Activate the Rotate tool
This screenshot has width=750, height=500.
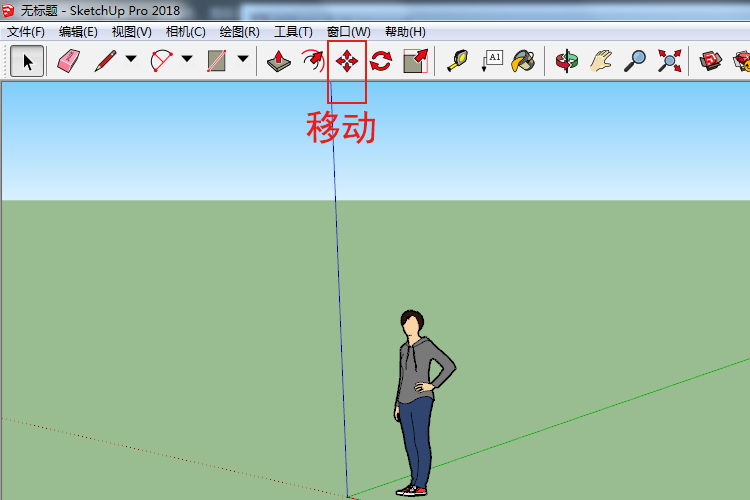coord(381,61)
